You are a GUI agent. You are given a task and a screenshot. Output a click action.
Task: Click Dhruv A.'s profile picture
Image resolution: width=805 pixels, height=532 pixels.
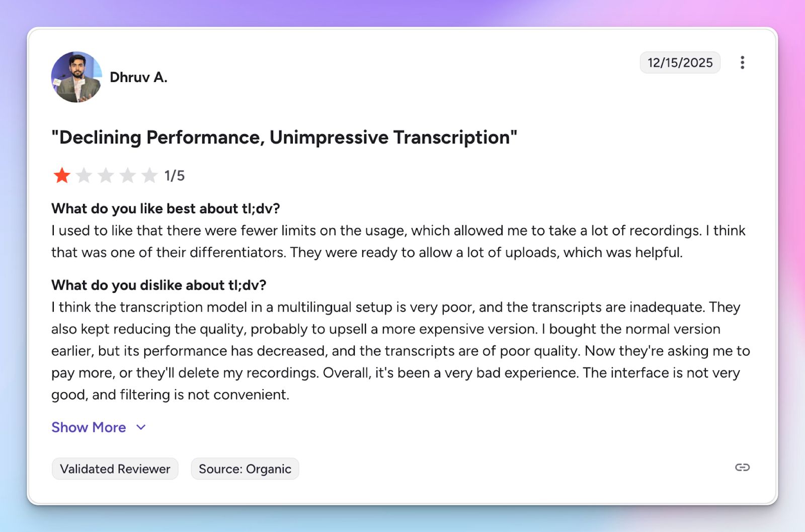pyautogui.click(x=76, y=77)
